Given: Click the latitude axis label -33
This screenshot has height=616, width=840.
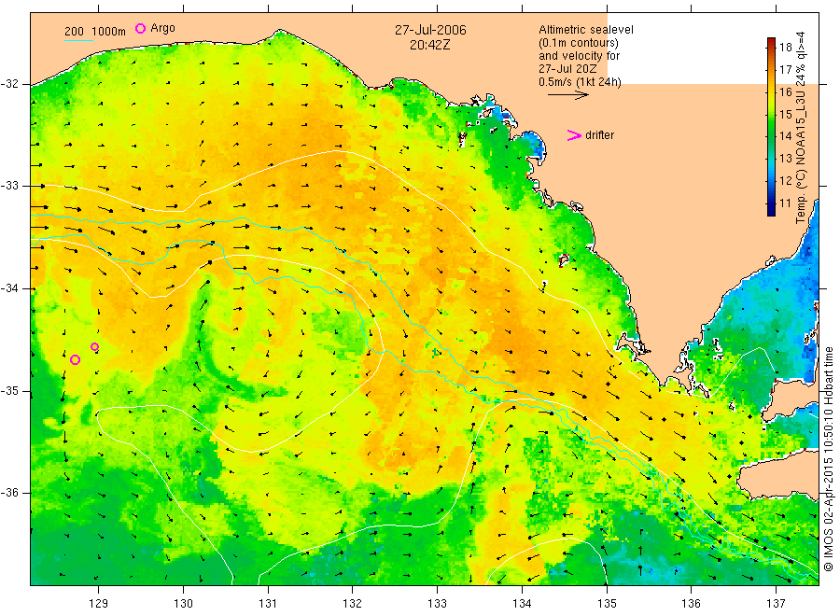Looking at the screenshot, I should click(x=9, y=186).
